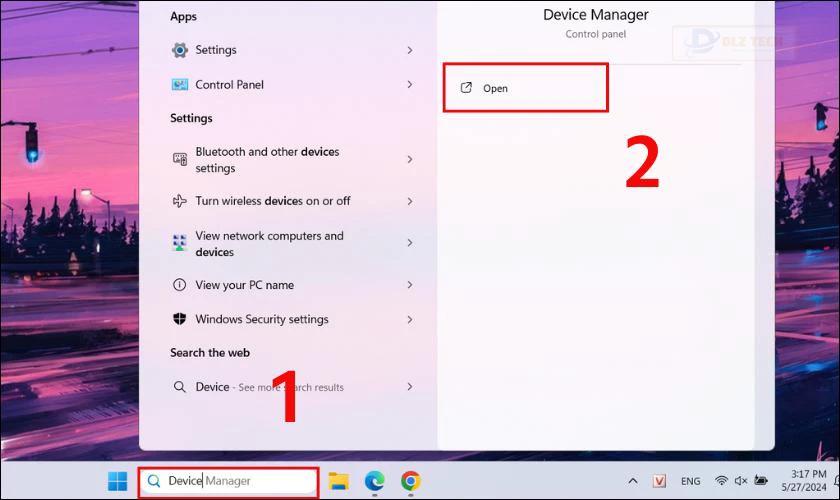The height and width of the screenshot is (500, 840).
Task: Click the network computers icon
Action: pyautogui.click(x=179, y=243)
